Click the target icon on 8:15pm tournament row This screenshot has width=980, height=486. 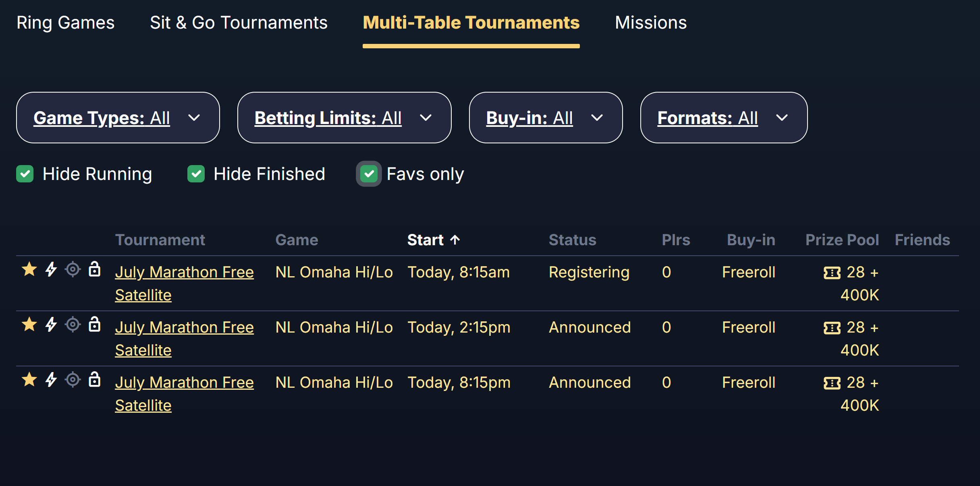point(73,380)
